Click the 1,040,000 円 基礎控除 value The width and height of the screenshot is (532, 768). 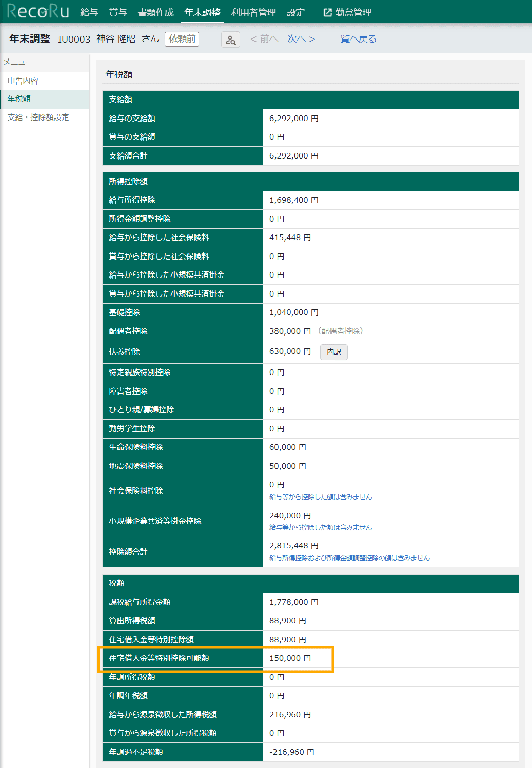tap(294, 312)
